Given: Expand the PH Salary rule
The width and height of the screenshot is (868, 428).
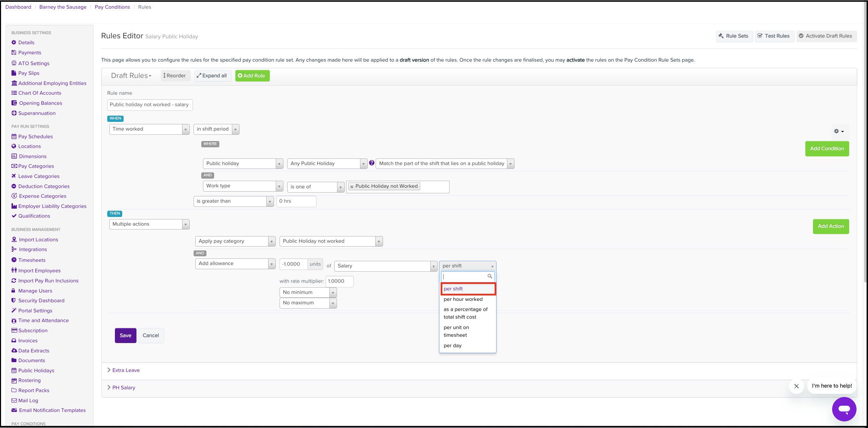Looking at the screenshot, I should (123, 388).
